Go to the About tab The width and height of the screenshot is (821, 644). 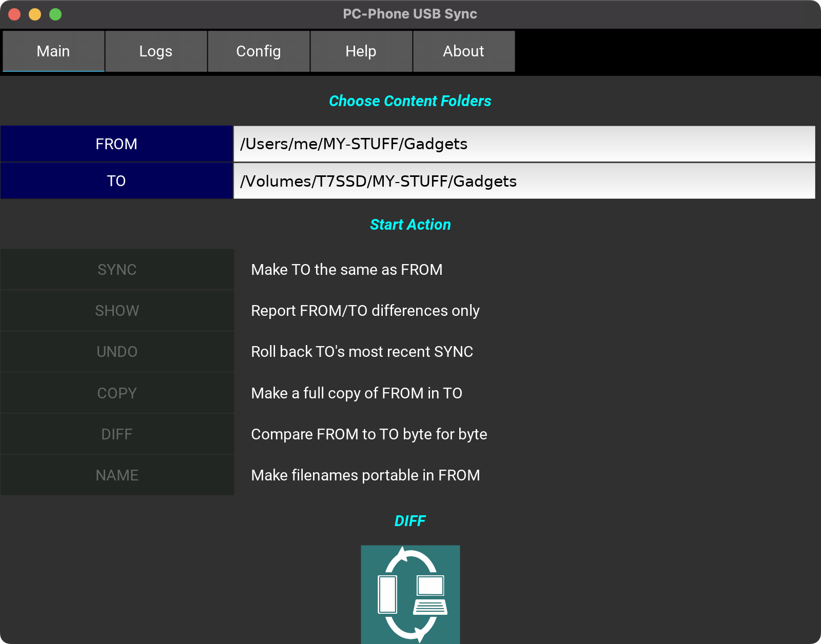[x=464, y=51]
